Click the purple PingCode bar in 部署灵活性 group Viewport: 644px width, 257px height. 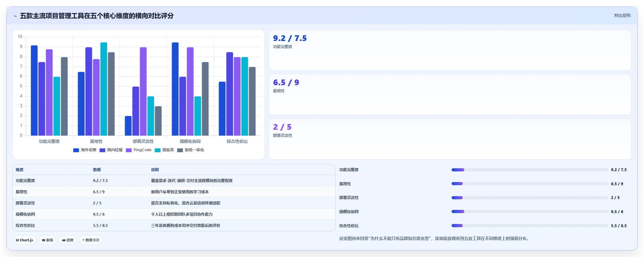pyautogui.click(x=143, y=91)
